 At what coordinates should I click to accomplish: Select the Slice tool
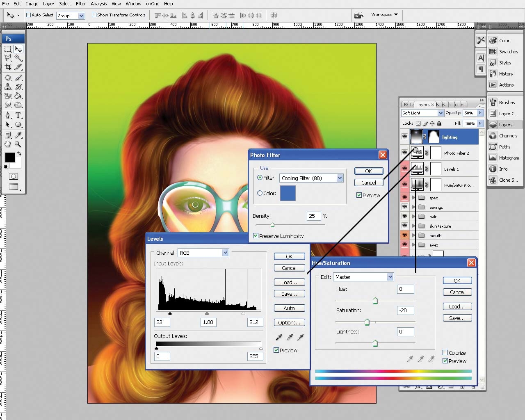[x=18, y=67]
